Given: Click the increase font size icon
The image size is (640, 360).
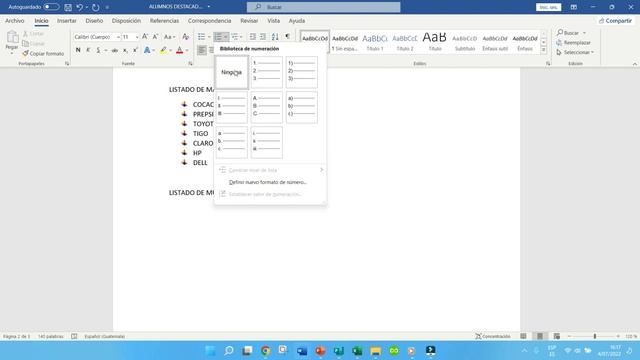Looking at the screenshot, I should pos(145,37).
